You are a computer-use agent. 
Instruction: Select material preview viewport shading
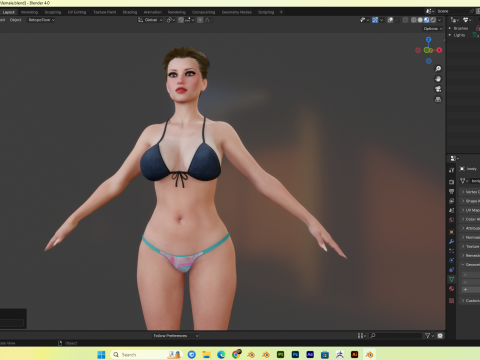tap(427, 20)
